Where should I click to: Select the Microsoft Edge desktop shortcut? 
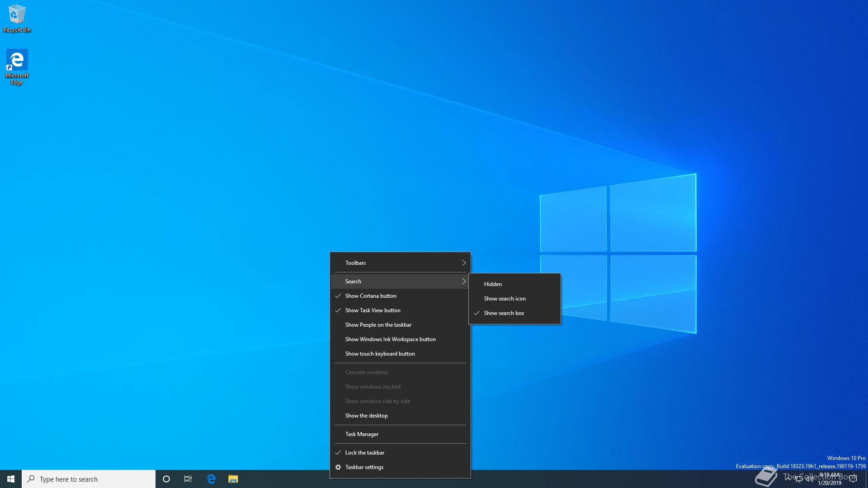coord(17,67)
